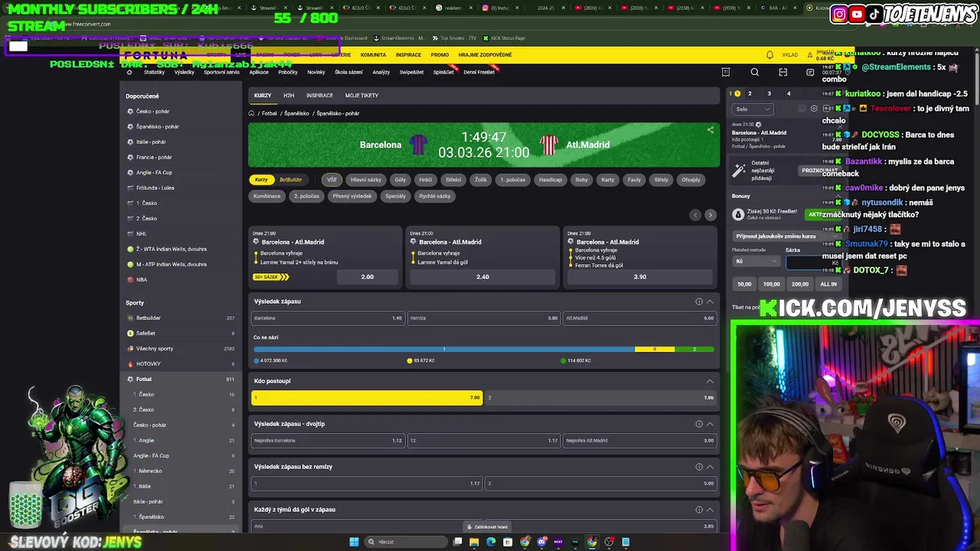Screen dimensions: 980x551
Task: Switch to the INSPIRACE tab below nav
Action: click(319, 96)
